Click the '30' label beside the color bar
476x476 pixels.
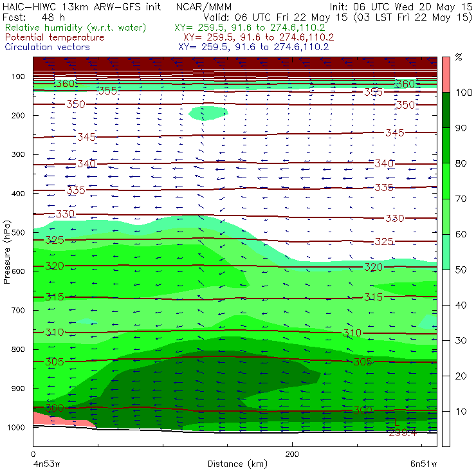point(461,341)
